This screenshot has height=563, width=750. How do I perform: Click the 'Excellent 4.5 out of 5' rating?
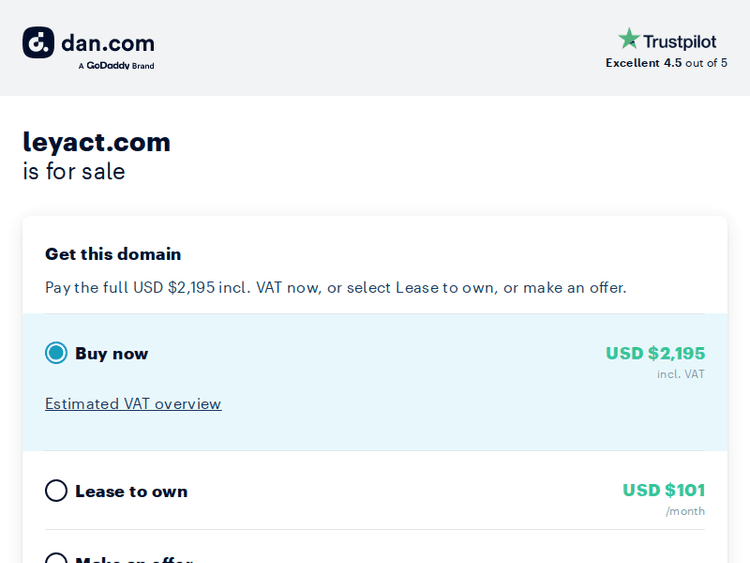[x=666, y=63]
